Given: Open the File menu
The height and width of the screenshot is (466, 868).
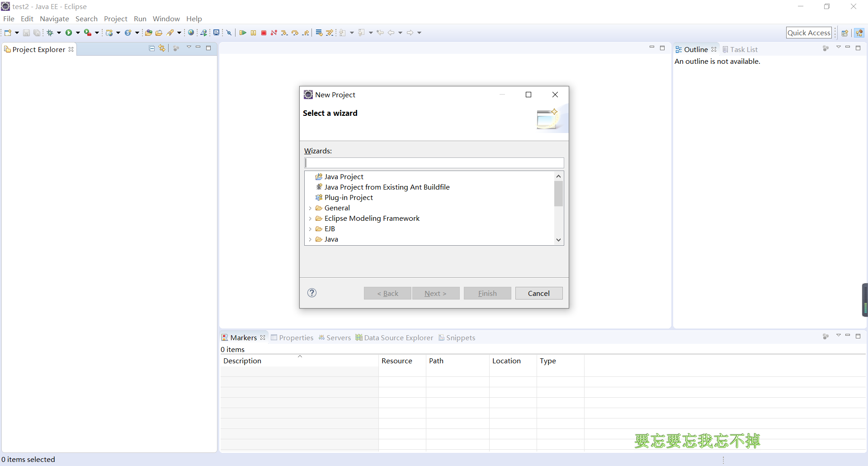Looking at the screenshot, I should [x=9, y=19].
